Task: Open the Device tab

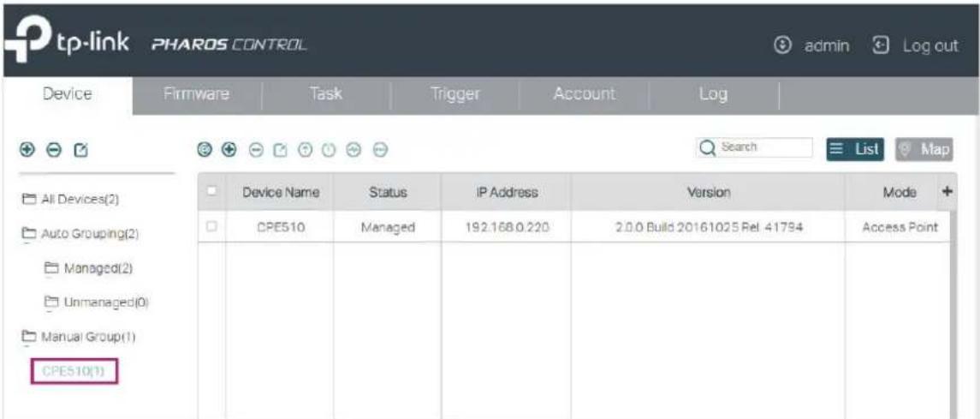Action: click(67, 95)
